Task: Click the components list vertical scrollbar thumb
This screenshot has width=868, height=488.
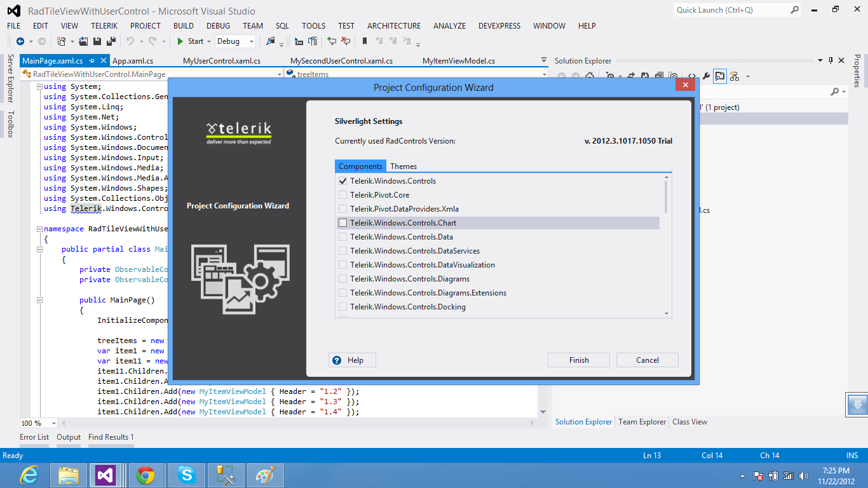Action: pos(666,197)
